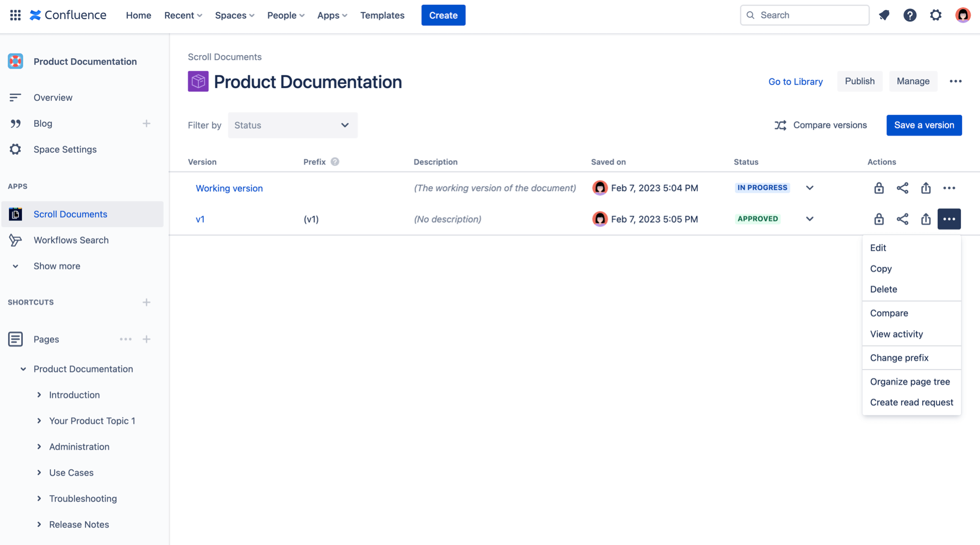Image resolution: width=980 pixels, height=545 pixels.
Task: Collapse the Product Documentation page tree
Action: (23, 369)
